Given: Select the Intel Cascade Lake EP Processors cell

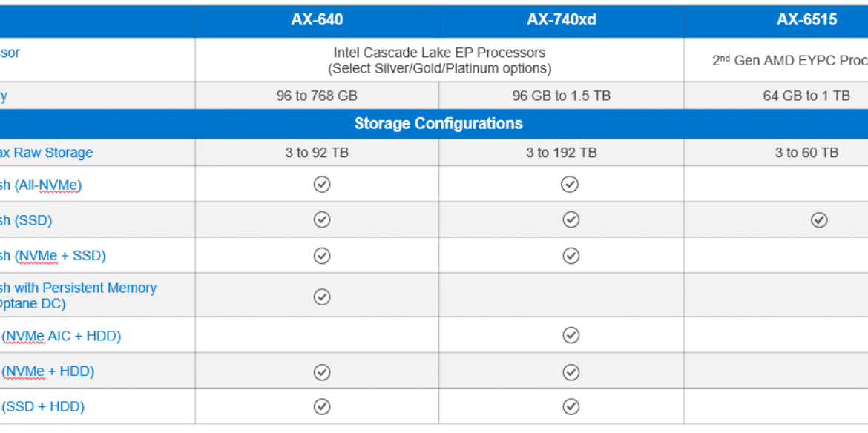Looking at the screenshot, I should click(439, 60).
